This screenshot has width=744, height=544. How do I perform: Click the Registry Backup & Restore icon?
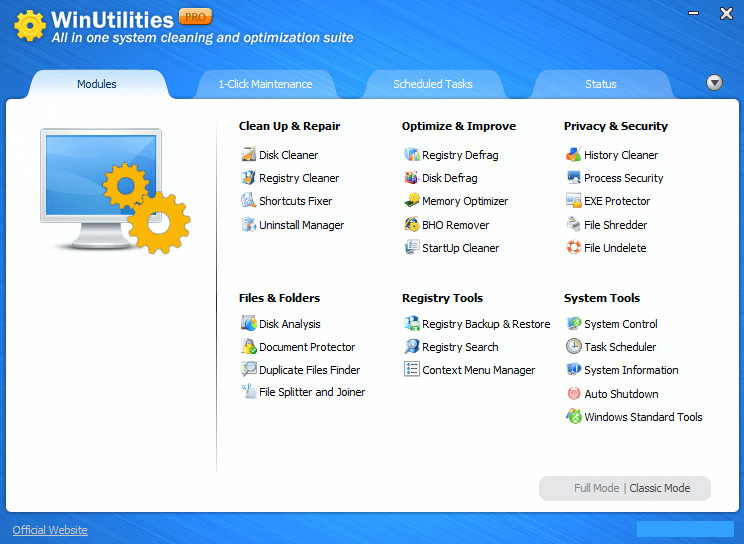point(412,323)
